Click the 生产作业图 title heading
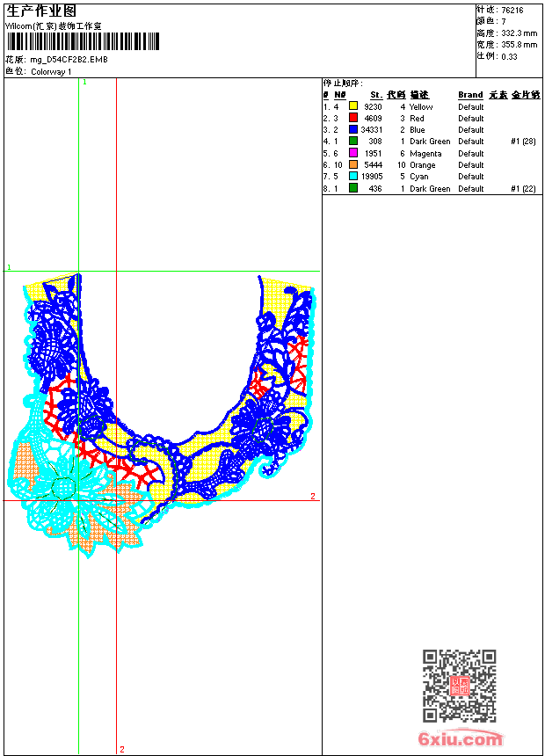 (41, 11)
